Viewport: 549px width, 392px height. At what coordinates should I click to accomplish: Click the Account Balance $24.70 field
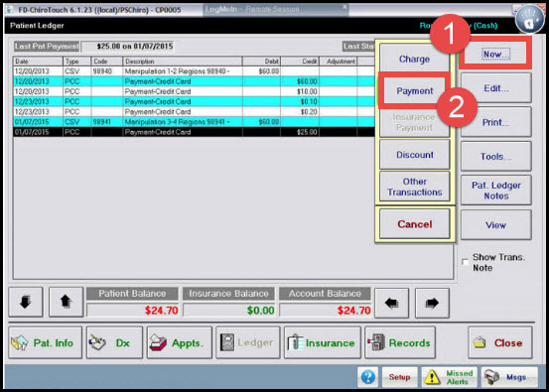click(325, 310)
